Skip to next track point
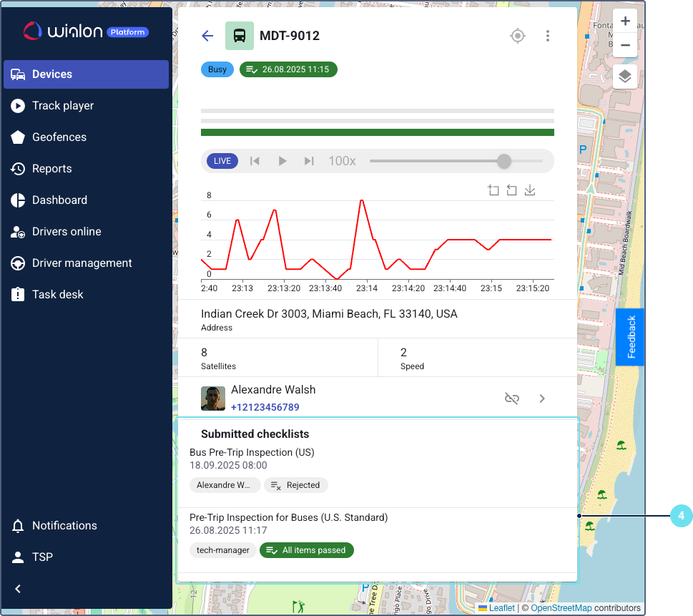Image resolution: width=693 pixels, height=616 pixels. (309, 161)
